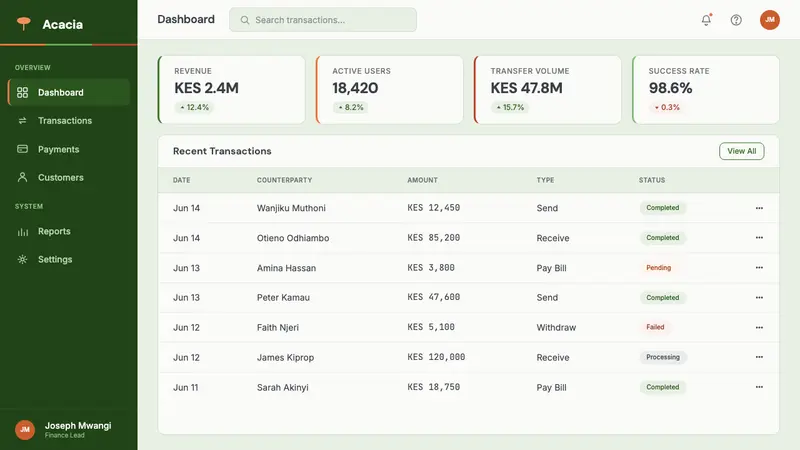
Task: Click the KES 47,600 amount
Action: (x=434, y=297)
